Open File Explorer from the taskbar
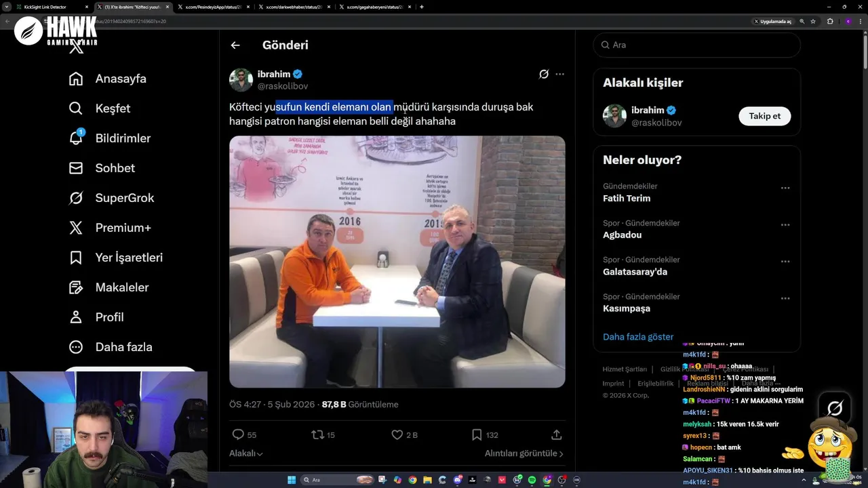 pyautogui.click(x=427, y=480)
